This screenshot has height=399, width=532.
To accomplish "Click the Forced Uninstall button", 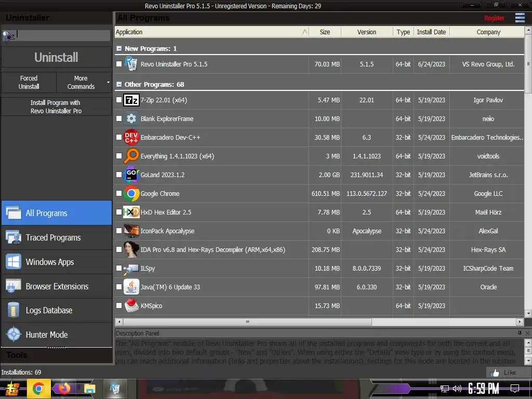I will pos(29,82).
